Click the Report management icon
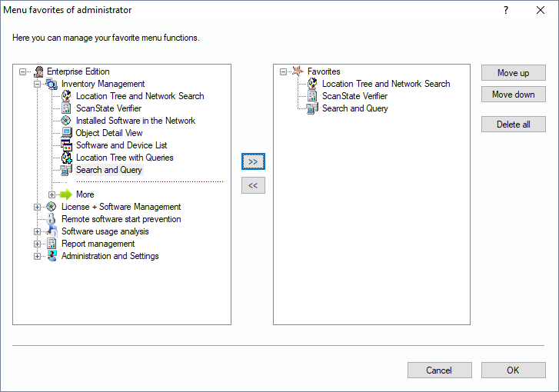 [x=52, y=244]
